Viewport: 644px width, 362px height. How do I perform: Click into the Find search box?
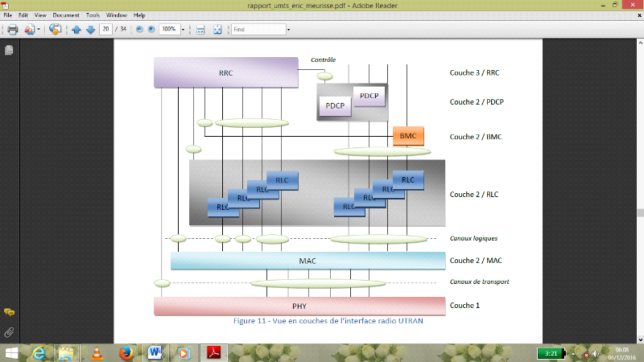(258, 30)
